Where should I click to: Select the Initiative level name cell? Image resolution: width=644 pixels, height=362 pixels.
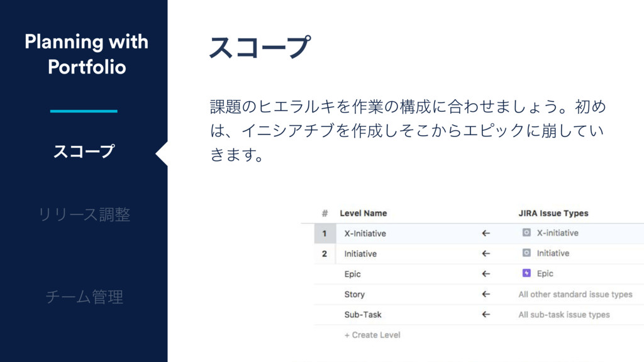[360, 254]
